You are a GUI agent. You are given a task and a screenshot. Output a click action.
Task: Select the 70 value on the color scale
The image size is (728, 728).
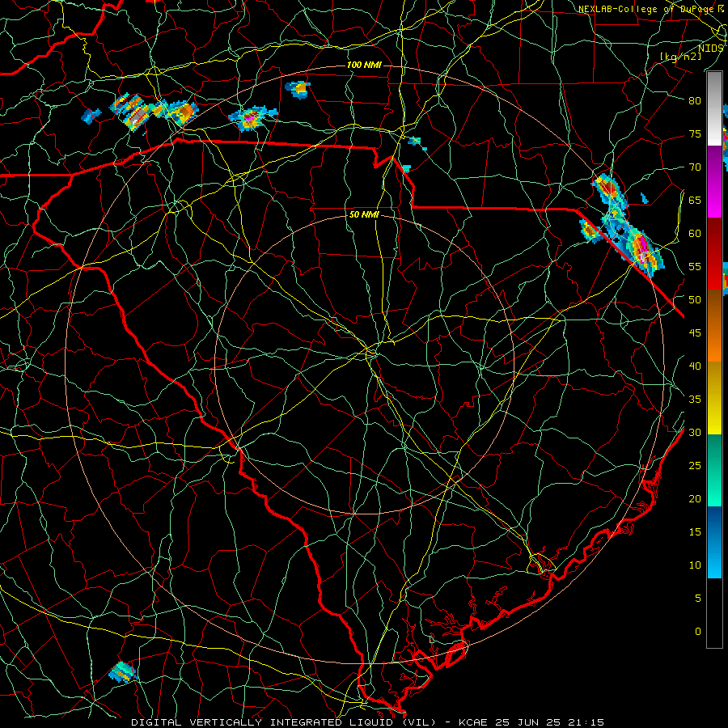695,167
